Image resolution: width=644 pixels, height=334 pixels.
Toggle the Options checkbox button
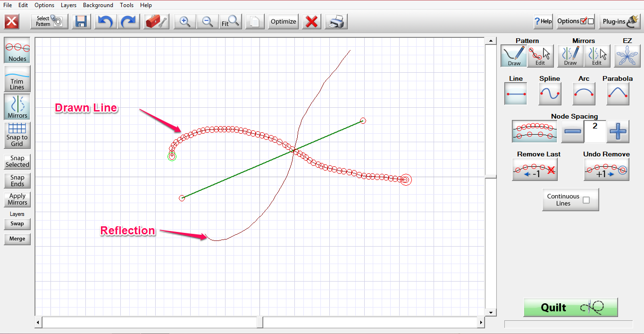coord(575,21)
